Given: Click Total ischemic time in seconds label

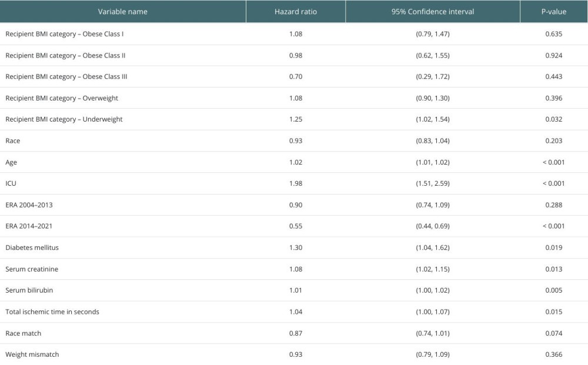Looking at the screenshot, I should (52, 312).
